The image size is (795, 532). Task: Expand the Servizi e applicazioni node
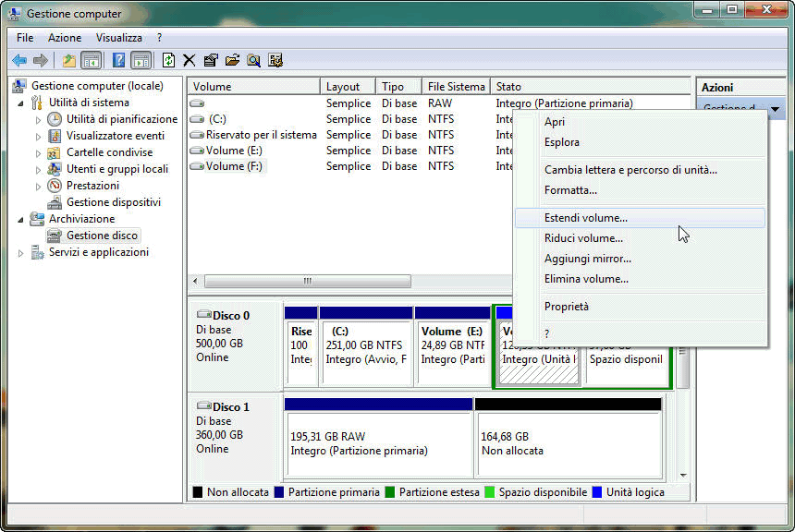[22, 253]
